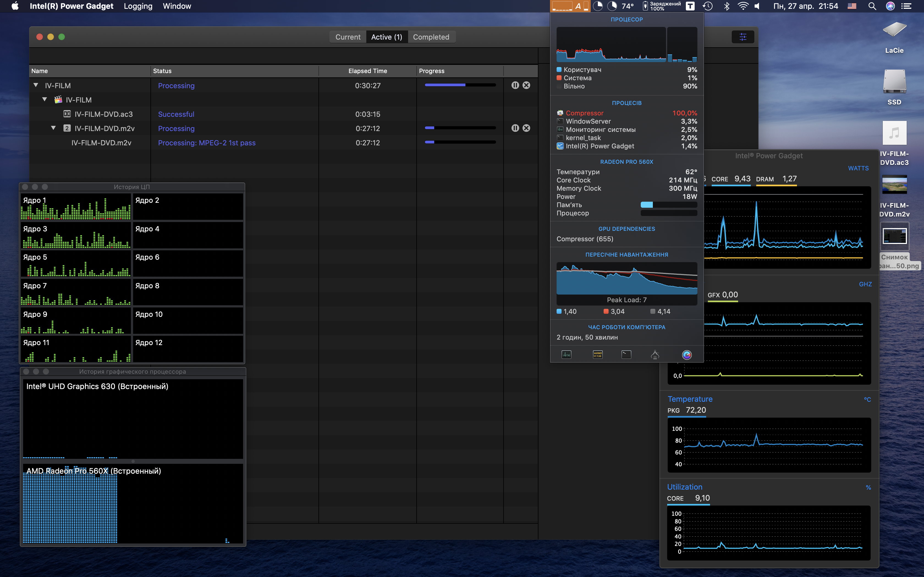
Task: Launch Terminal from the iStat panel footer
Action: (626, 355)
